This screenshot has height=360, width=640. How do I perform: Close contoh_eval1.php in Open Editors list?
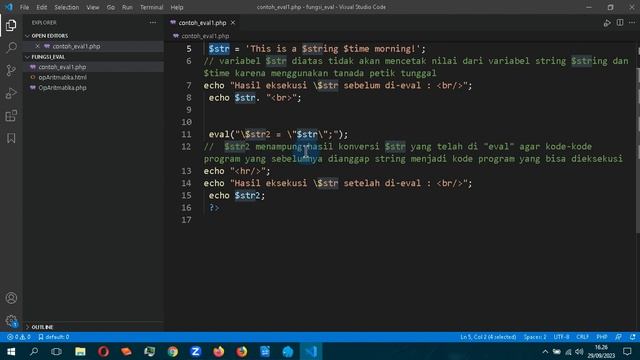pyautogui.click(x=38, y=46)
